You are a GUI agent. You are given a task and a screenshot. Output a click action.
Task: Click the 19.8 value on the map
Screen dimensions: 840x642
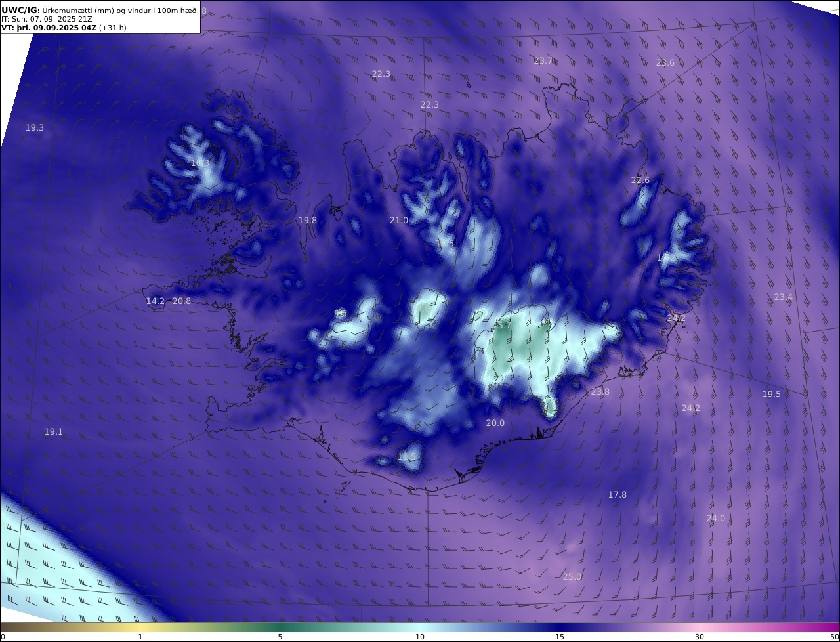click(308, 221)
